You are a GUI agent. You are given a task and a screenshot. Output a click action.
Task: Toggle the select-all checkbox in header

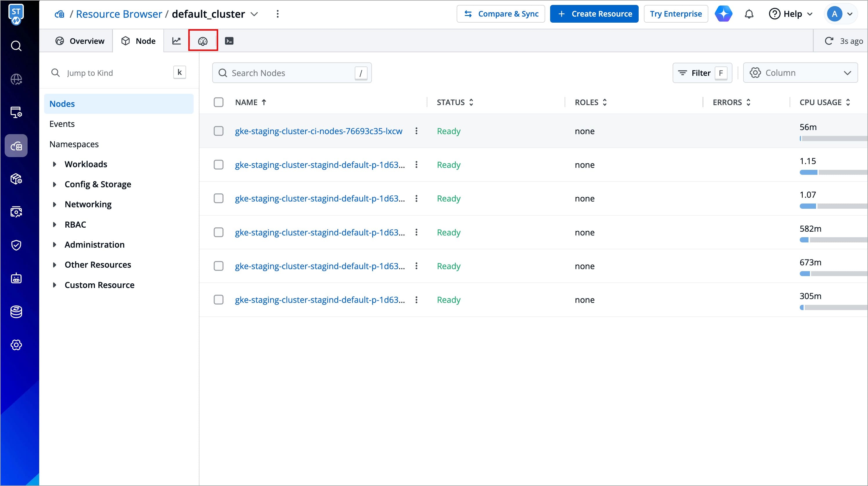click(x=219, y=102)
